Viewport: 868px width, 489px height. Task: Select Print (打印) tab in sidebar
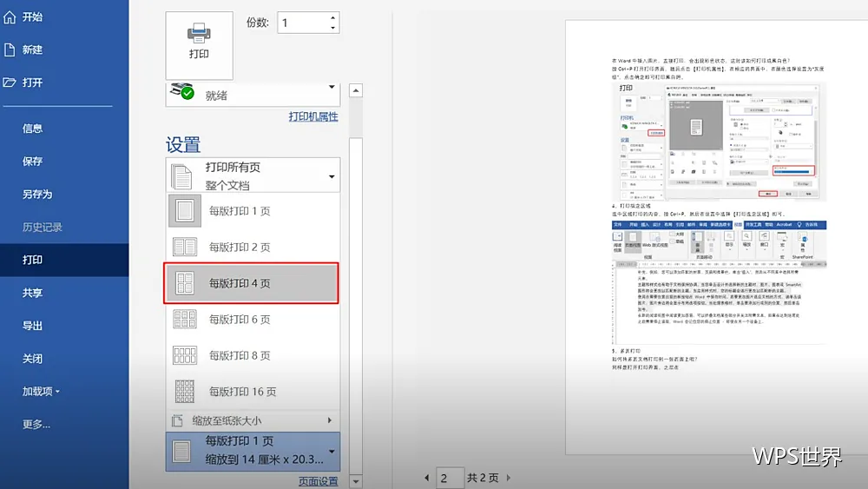pos(64,260)
